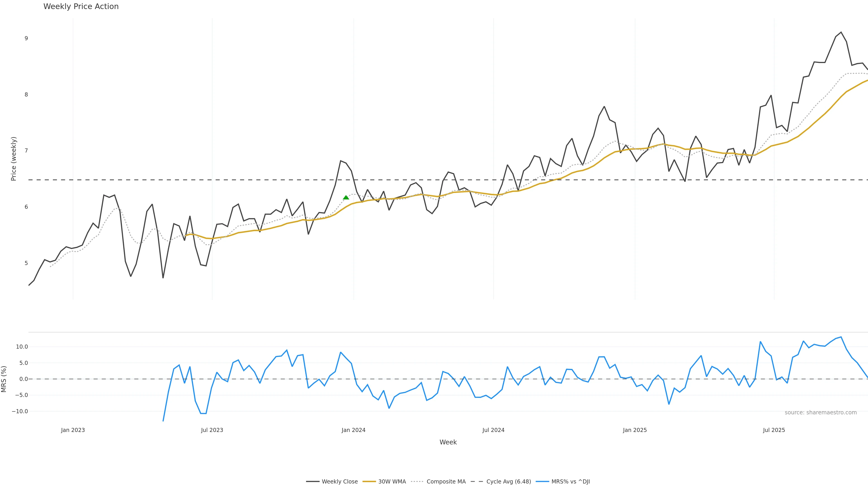Click the 9 tick on price axis
Screen dimensions: 868x488
click(26, 38)
